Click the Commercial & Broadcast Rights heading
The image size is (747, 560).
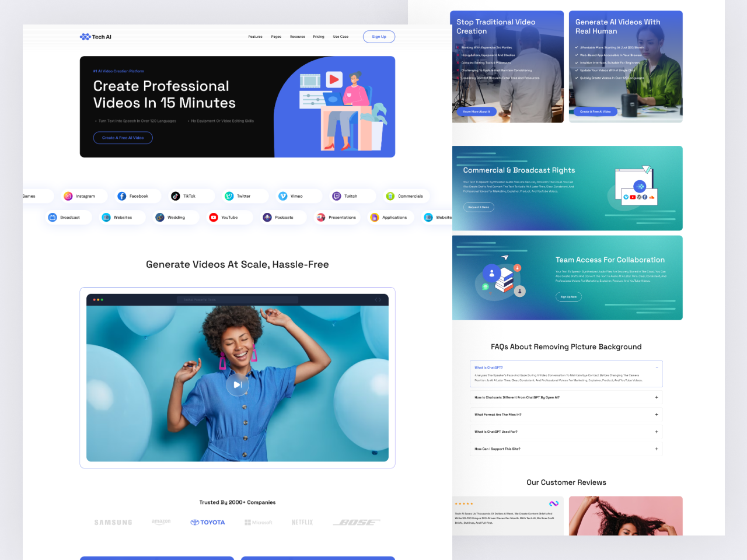click(519, 170)
